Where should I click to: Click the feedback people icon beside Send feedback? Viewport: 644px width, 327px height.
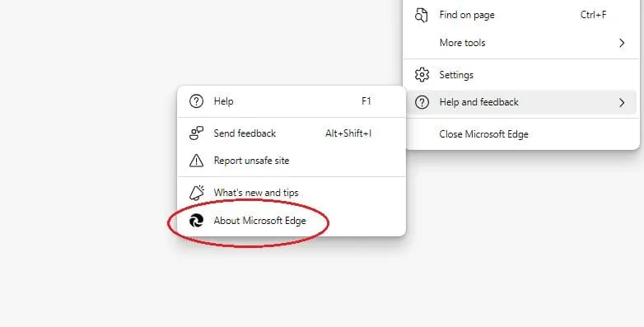[196, 133]
